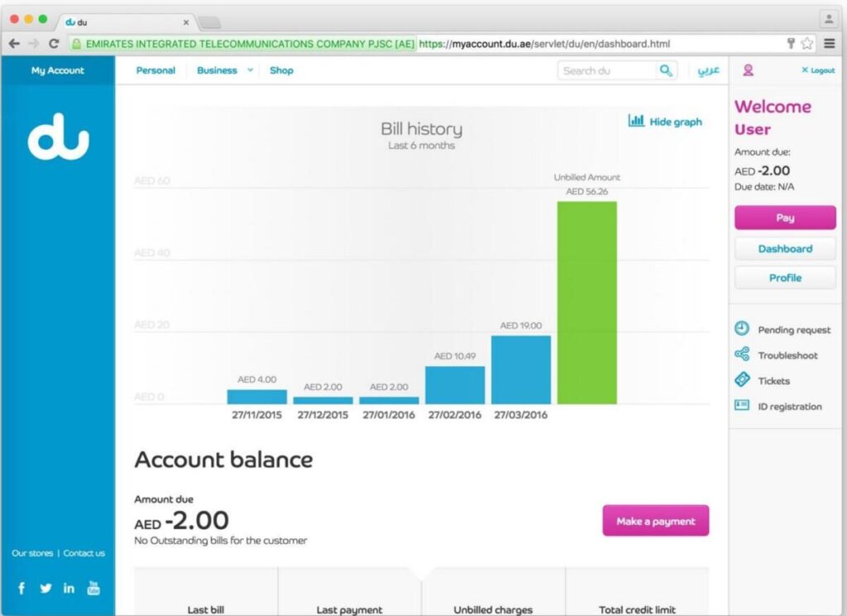Select the Unbilled charges tab

pos(493,609)
